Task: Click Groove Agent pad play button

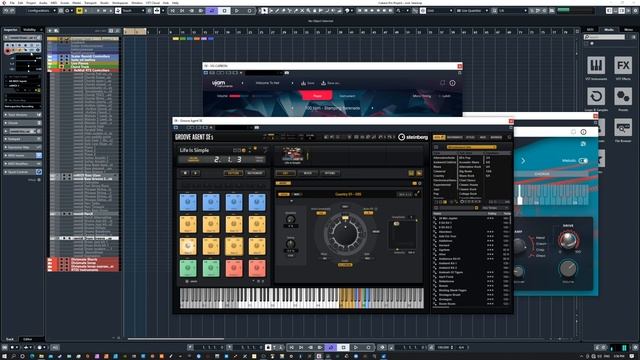Action: (196, 173)
